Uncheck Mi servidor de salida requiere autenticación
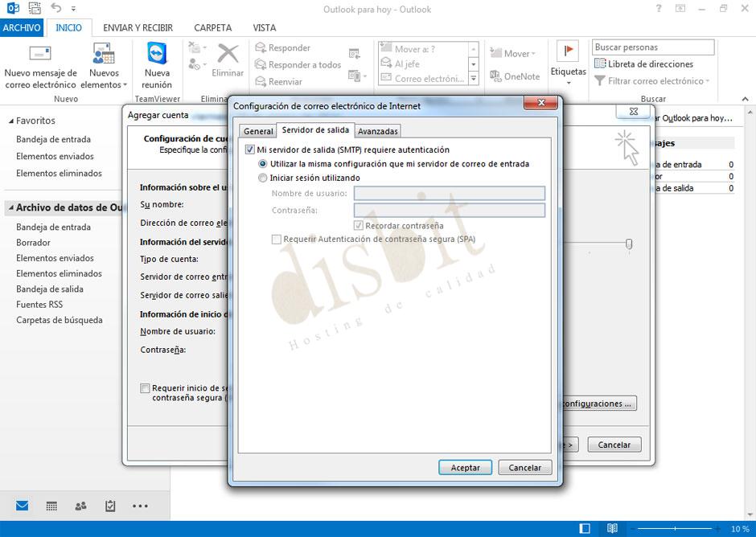Image resolution: width=756 pixels, height=537 pixels. 249,150
